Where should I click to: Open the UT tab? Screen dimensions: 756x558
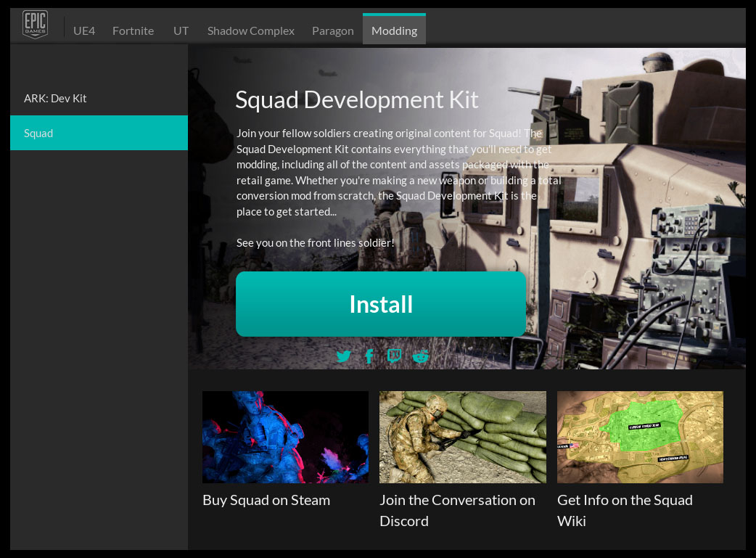point(181,31)
